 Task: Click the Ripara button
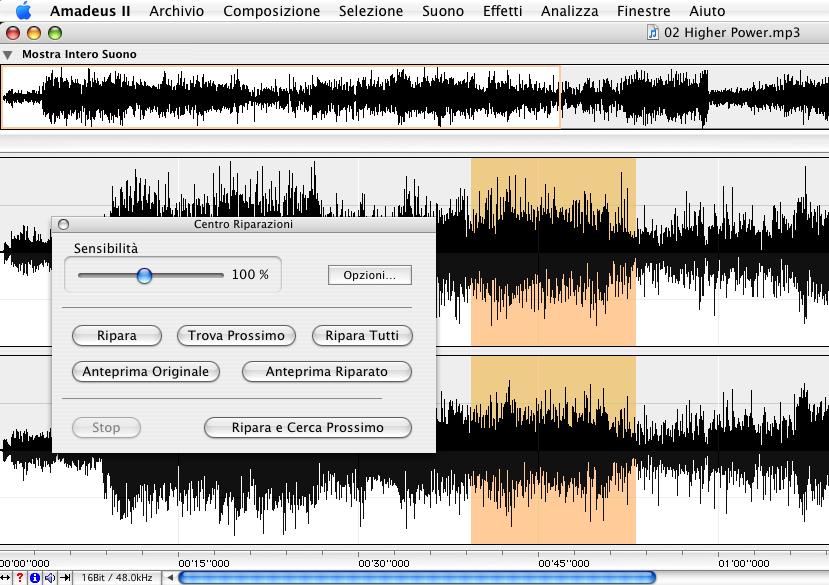117,335
